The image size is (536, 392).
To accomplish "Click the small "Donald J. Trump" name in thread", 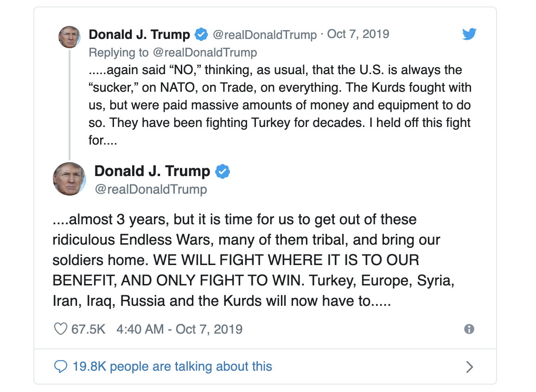I will (139, 34).
